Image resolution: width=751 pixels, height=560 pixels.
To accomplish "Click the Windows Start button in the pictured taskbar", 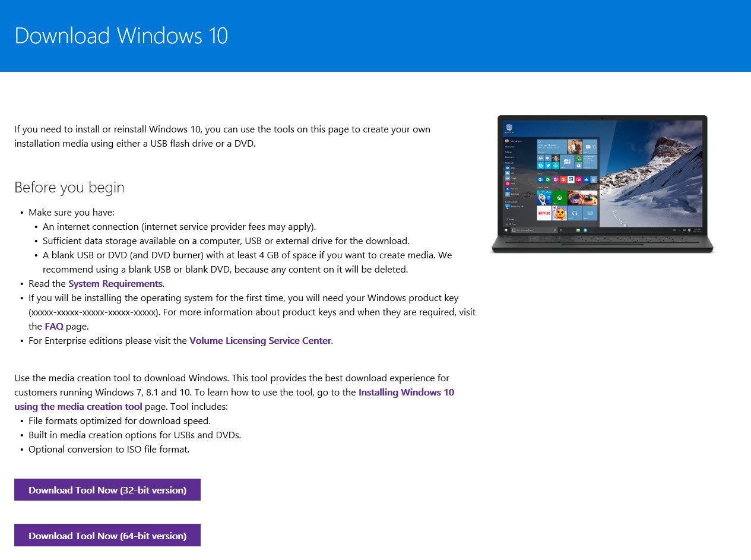I will click(x=507, y=230).
